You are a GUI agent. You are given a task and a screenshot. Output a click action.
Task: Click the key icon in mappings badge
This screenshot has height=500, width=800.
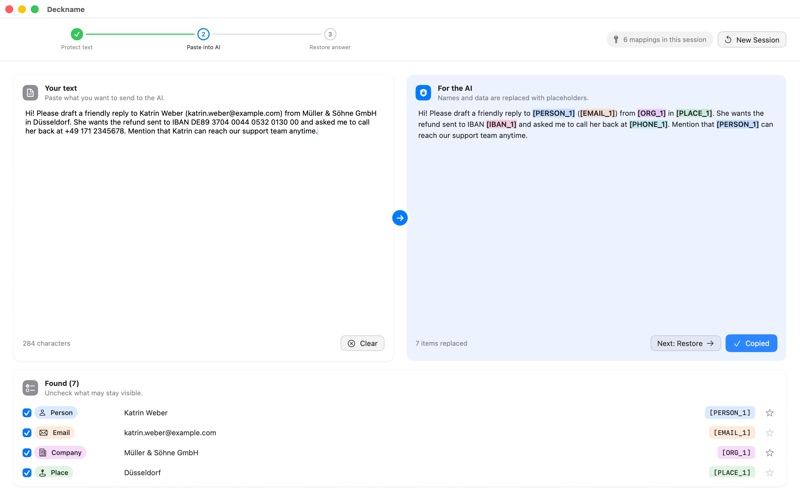(x=616, y=40)
